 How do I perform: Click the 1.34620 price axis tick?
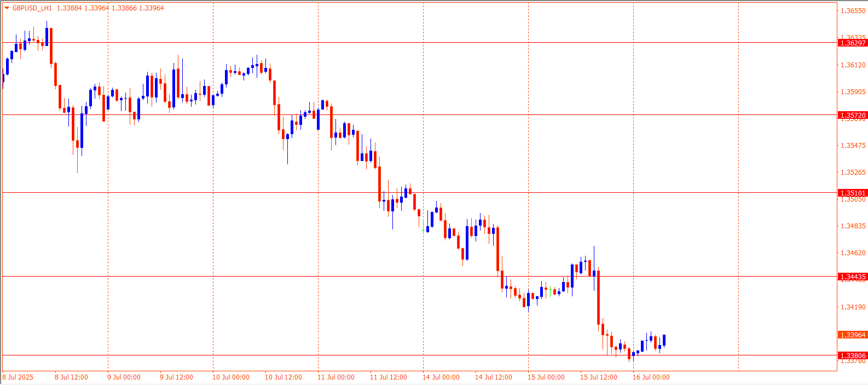coord(853,253)
